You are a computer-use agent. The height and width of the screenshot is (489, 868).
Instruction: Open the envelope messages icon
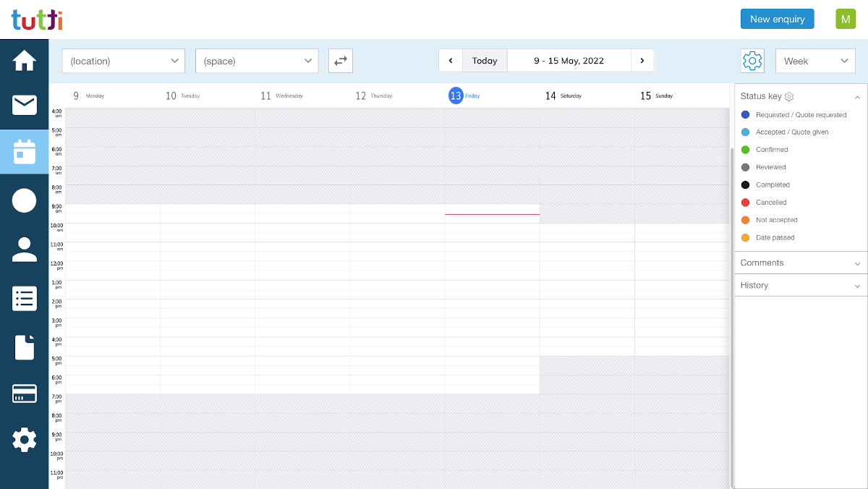(24, 106)
